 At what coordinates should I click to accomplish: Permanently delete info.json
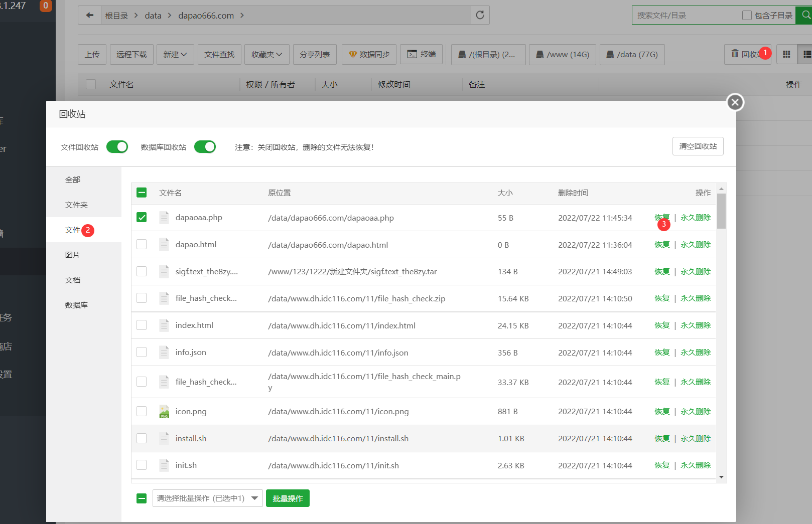[696, 352]
